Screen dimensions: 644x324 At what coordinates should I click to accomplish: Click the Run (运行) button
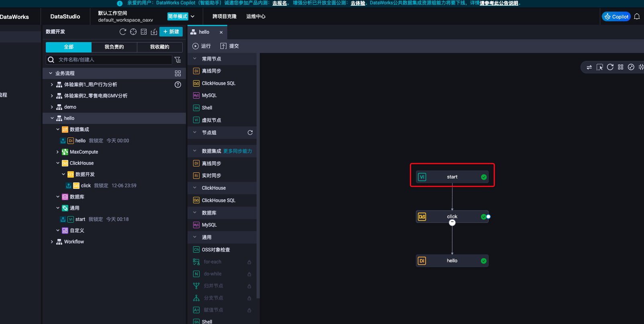pos(202,46)
